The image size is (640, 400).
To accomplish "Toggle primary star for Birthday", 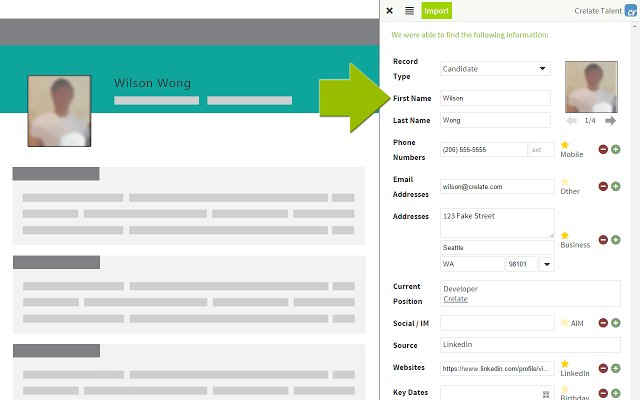I will [x=565, y=389].
